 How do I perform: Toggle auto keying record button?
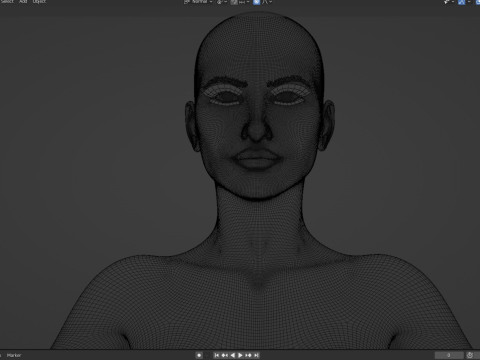(x=199, y=355)
